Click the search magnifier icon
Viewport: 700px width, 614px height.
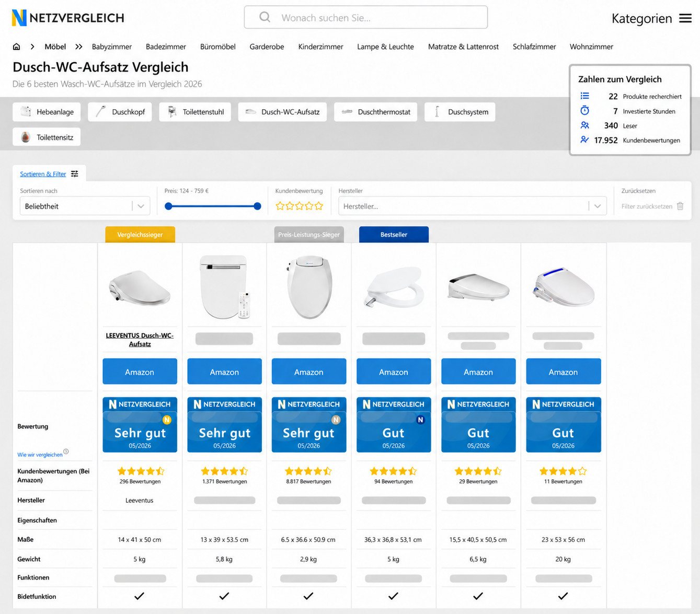265,17
